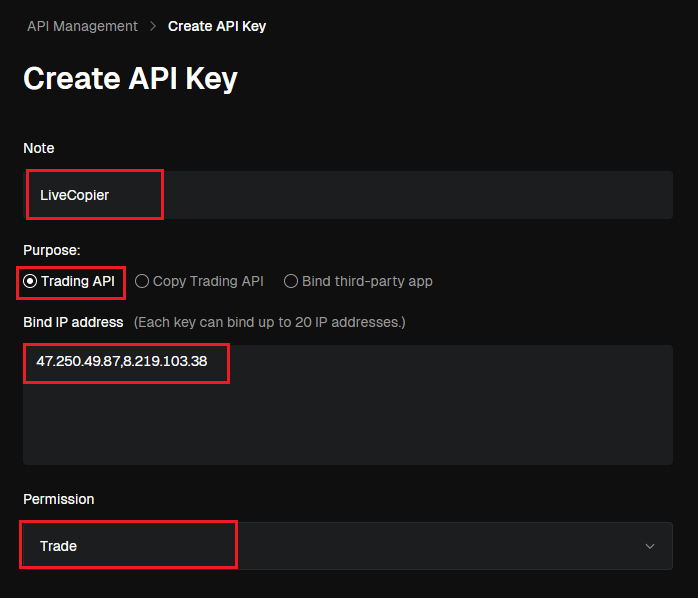Click the 'Each key can bind up to 20 IP addresses' hint
This screenshot has width=698, height=598.
[270, 322]
